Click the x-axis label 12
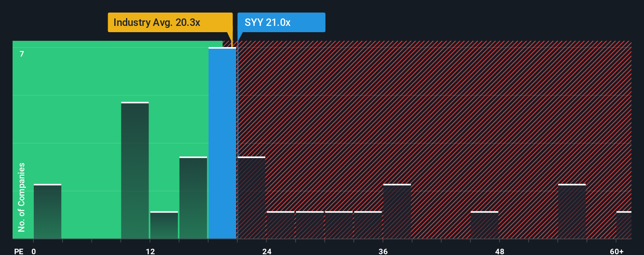Viewport: 644px width, 255px height. (x=150, y=251)
